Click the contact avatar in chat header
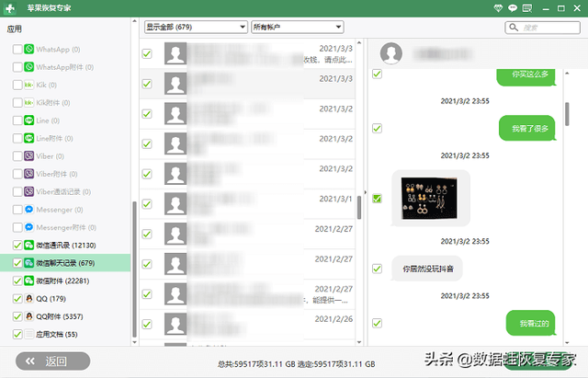 pyautogui.click(x=391, y=53)
